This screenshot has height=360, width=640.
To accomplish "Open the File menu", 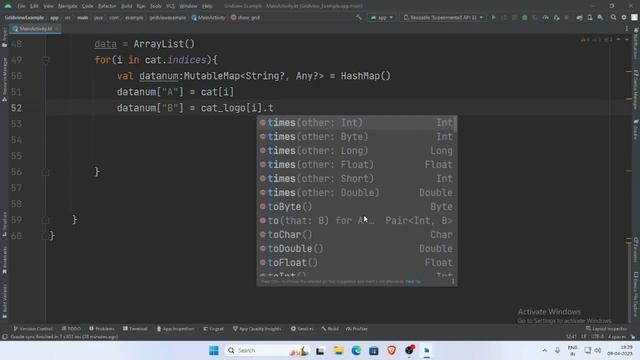I will click(x=22, y=6).
